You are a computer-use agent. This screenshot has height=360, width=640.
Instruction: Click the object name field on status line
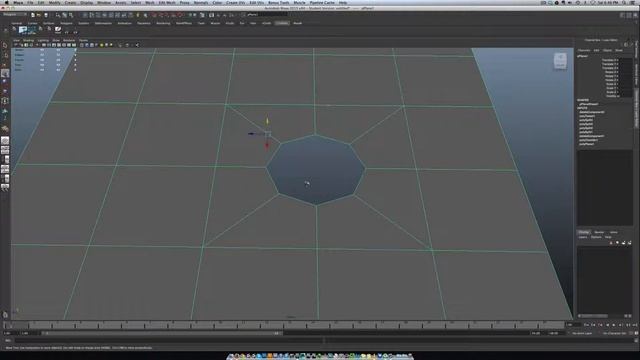[x=267, y=15]
